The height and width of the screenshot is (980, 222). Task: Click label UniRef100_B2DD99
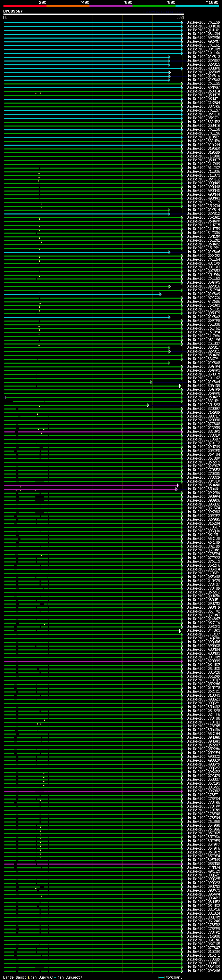tap(203, 661)
